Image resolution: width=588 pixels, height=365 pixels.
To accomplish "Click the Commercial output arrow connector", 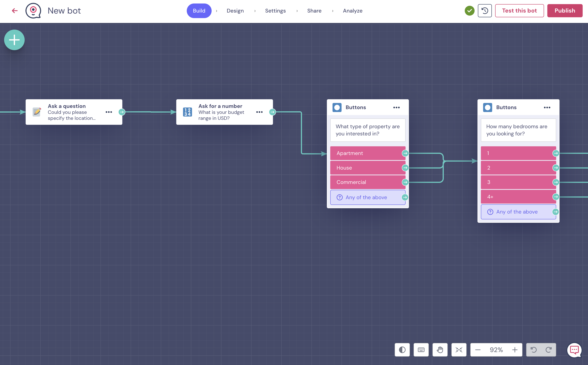I will (405, 182).
